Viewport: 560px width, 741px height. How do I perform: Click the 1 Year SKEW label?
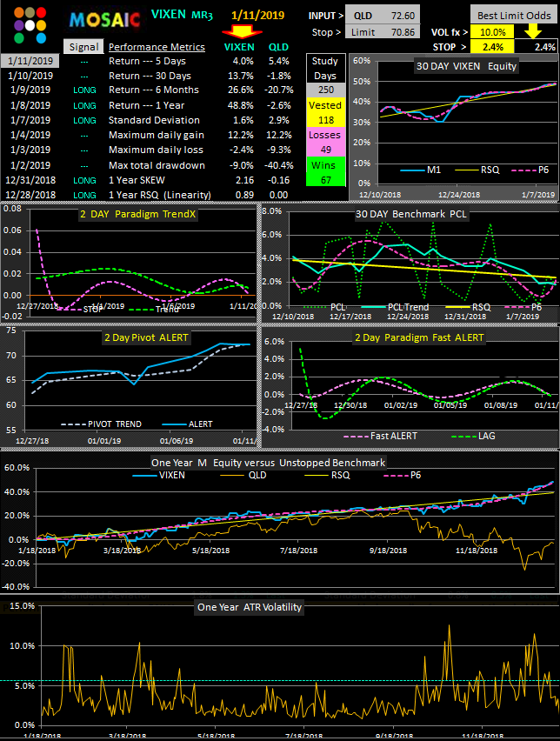pos(137,180)
